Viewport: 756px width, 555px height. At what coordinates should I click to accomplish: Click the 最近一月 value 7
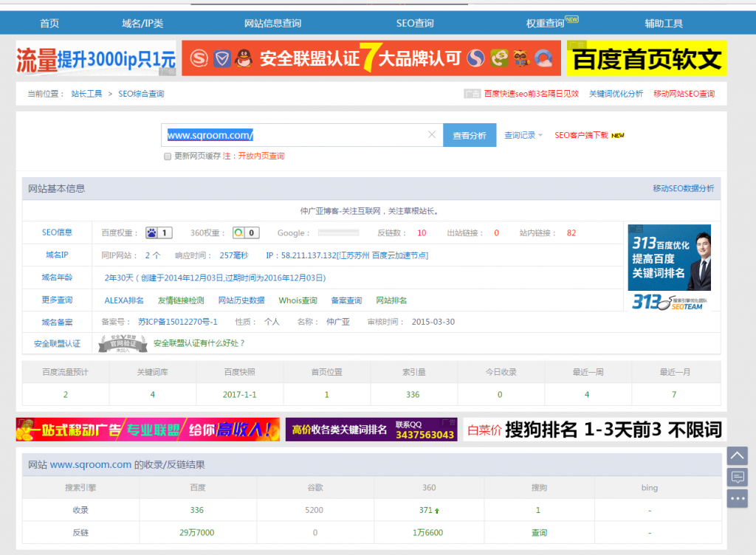[674, 395]
